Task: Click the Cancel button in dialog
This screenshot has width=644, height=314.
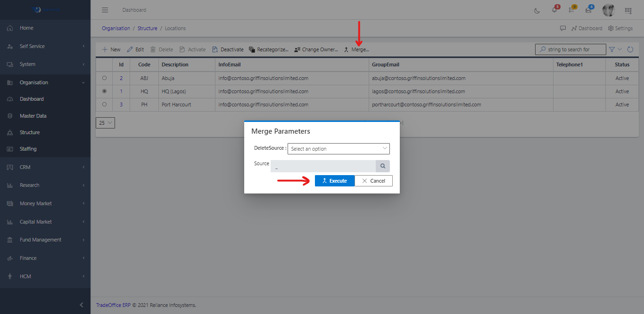Action: [373, 181]
